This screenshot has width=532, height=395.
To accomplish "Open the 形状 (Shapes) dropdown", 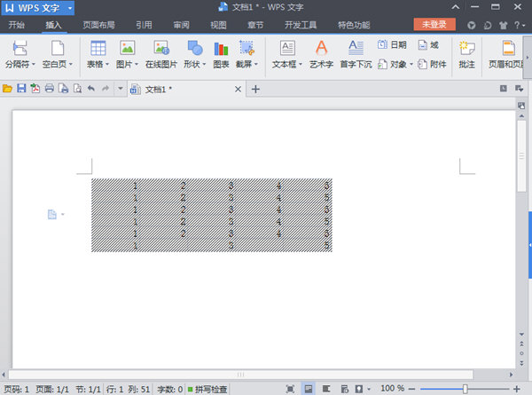I will 195,65.
